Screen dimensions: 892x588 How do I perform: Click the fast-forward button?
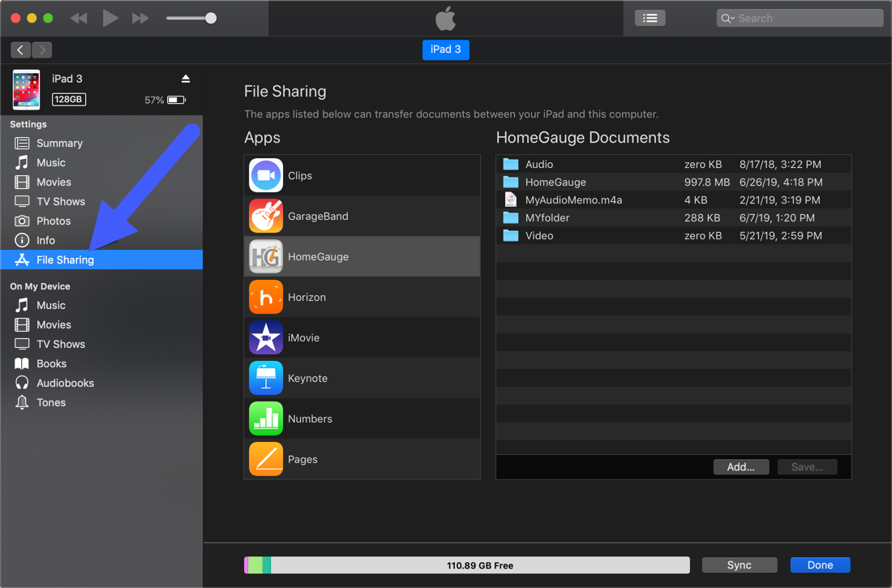[140, 18]
